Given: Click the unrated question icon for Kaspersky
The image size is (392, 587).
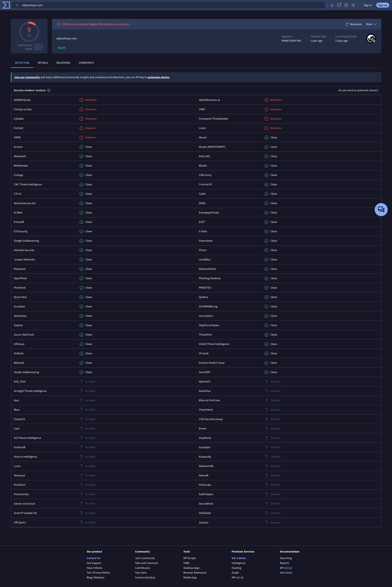Looking at the screenshot, I should coord(266,457).
